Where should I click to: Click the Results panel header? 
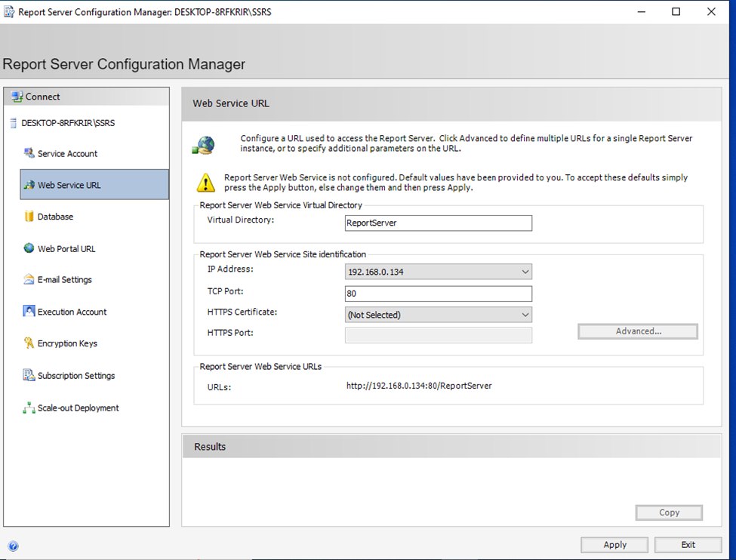[x=451, y=446]
